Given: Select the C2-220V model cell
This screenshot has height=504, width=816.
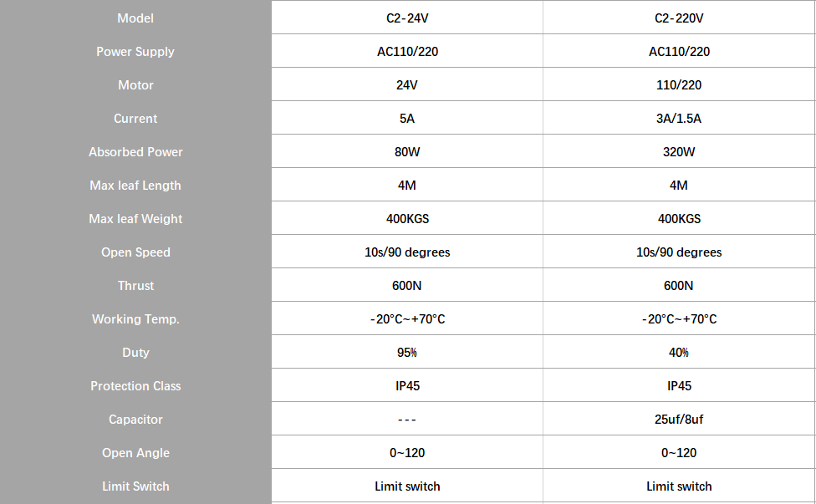Looking at the screenshot, I should (679, 18).
